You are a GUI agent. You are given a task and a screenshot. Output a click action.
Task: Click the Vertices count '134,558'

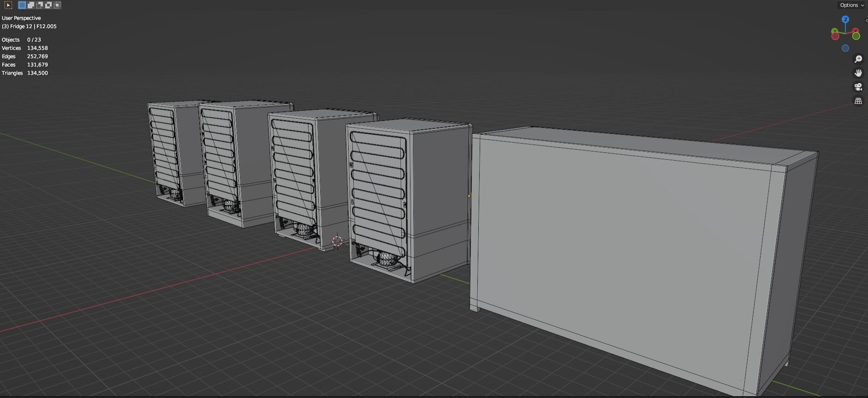(x=37, y=48)
